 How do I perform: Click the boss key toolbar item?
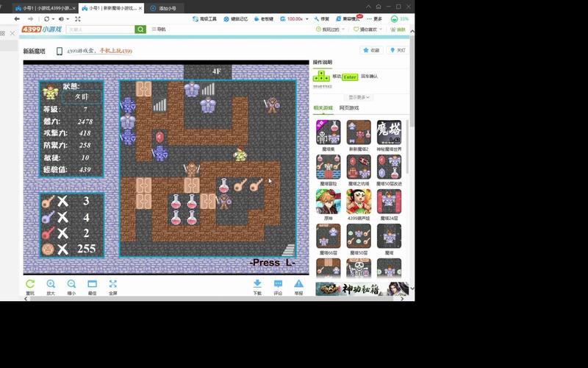264,19
